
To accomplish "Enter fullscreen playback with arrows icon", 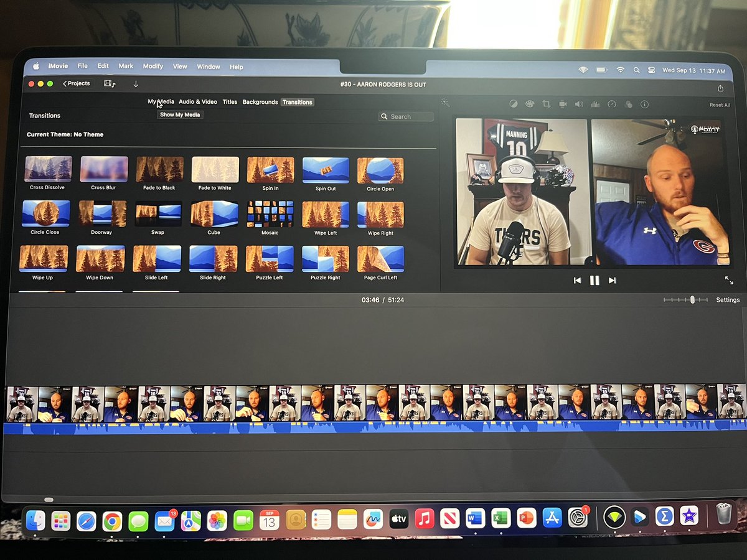I will pyautogui.click(x=729, y=281).
